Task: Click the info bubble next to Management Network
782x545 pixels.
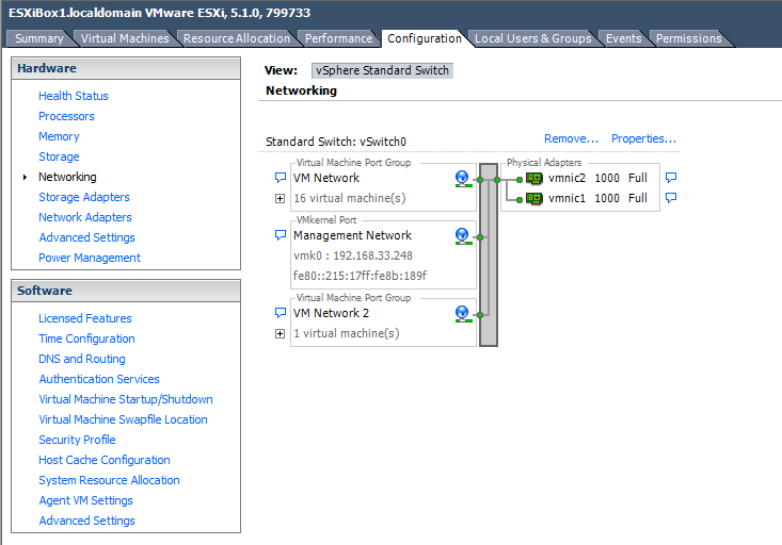Action: 280,236
